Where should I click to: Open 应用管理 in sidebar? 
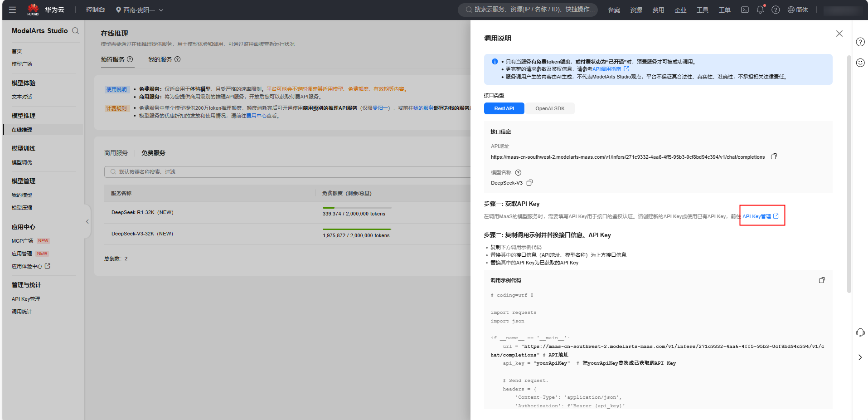coord(22,254)
